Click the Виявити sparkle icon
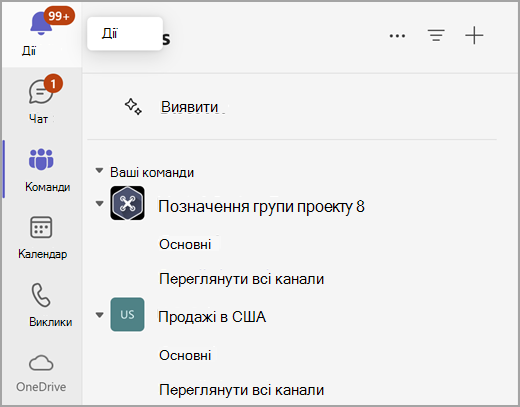The height and width of the screenshot is (407, 520). 133,107
